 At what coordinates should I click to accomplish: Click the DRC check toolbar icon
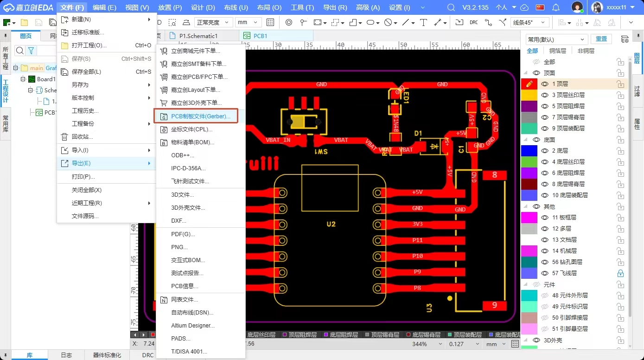(x=473, y=22)
